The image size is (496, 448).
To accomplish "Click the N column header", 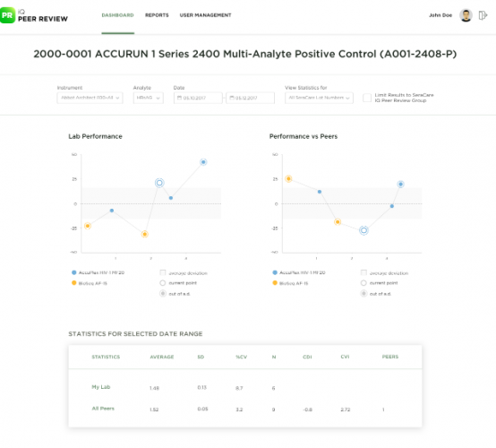I will tap(274, 357).
